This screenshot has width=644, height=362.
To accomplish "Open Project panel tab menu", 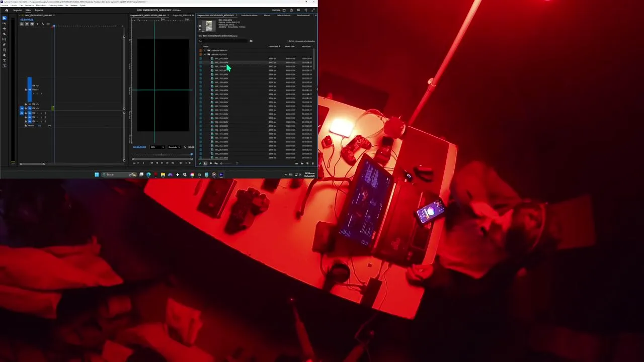I will coord(236,15).
